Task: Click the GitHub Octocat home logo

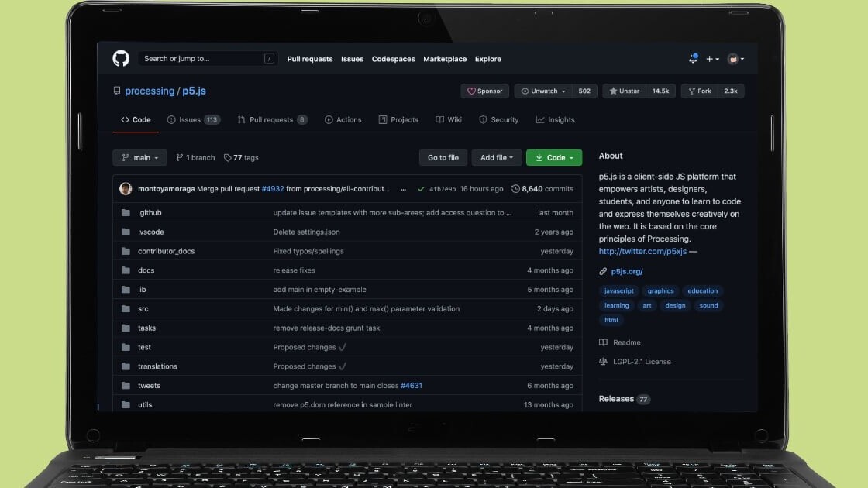Action: (x=121, y=58)
